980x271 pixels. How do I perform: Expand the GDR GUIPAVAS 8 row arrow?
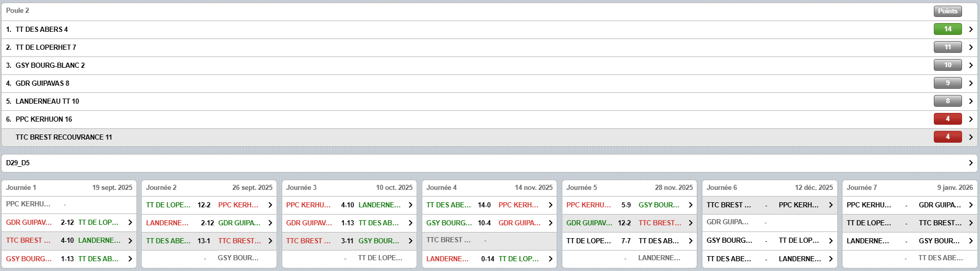click(970, 83)
